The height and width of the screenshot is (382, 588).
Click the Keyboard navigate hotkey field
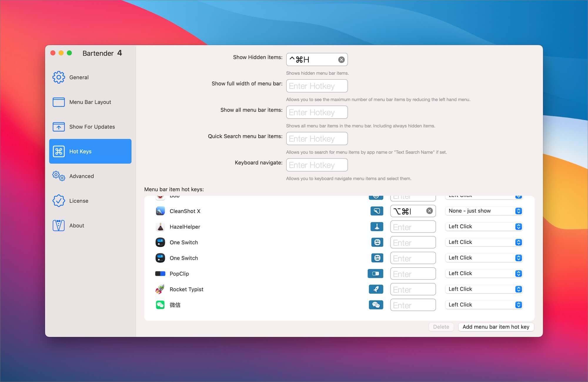317,165
